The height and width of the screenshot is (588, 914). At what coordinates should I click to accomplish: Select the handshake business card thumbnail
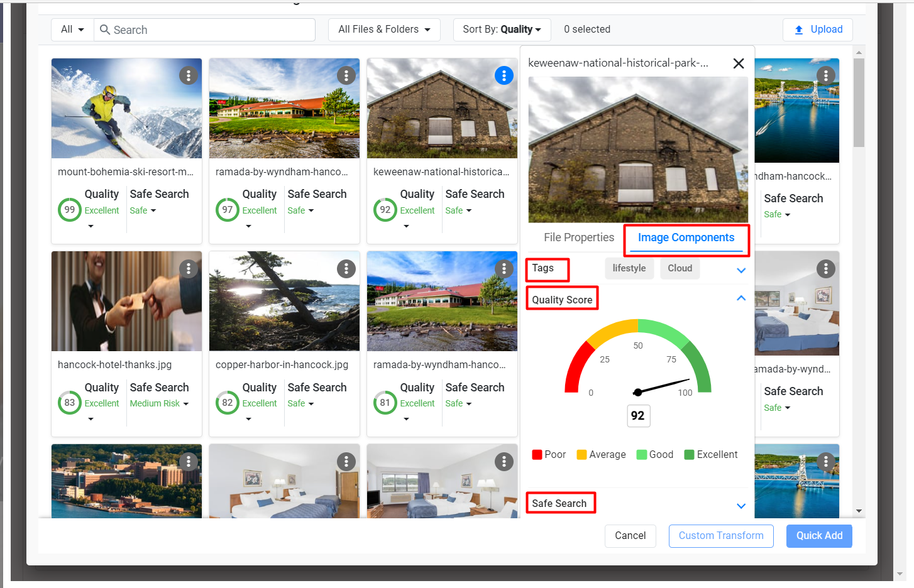point(126,301)
